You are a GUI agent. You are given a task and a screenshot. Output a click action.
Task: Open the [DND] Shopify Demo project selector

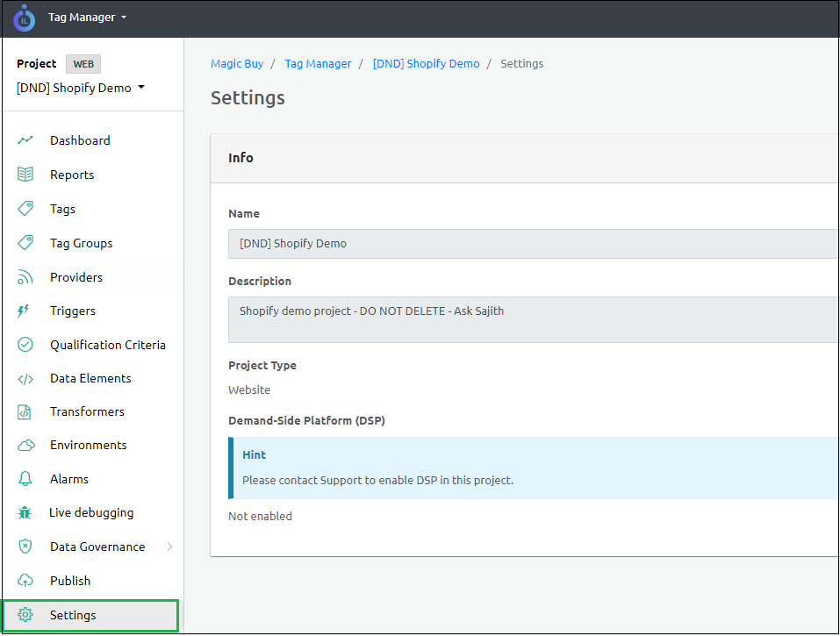[81, 88]
